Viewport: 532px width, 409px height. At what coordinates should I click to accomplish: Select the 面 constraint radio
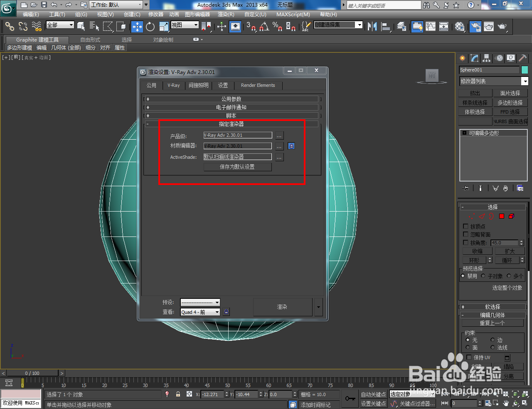point(468,347)
